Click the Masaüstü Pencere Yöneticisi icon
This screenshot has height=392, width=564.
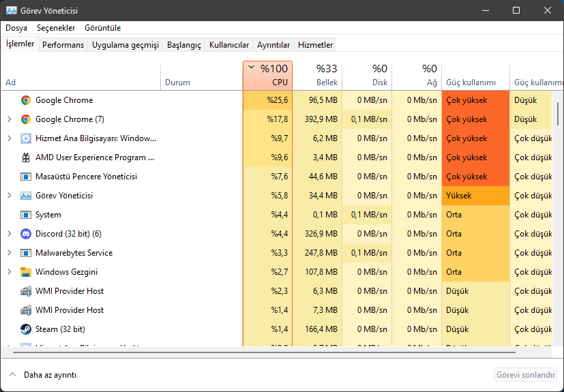(25, 177)
